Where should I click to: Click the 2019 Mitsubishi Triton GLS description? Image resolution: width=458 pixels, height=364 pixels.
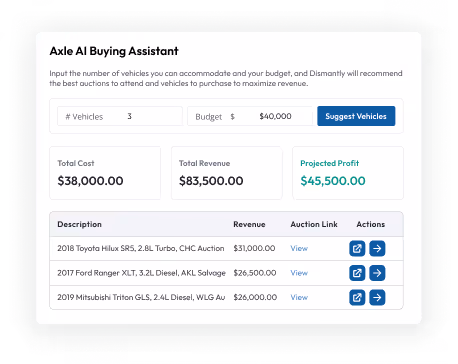tap(141, 297)
